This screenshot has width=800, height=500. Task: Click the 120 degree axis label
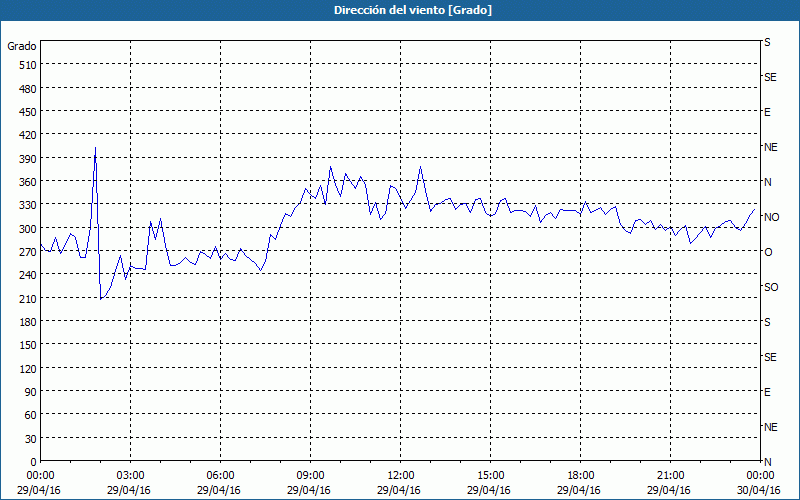[29, 368]
